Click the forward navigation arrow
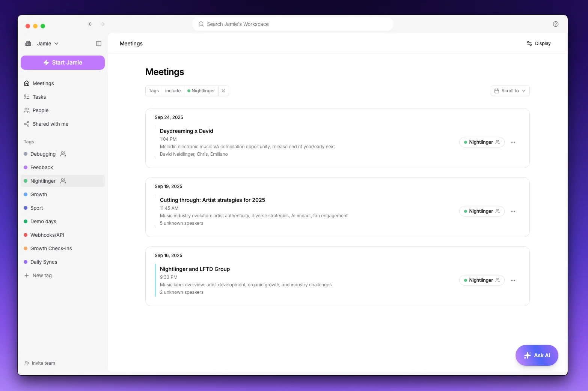This screenshot has width=588, height=391. click(103, 24)
